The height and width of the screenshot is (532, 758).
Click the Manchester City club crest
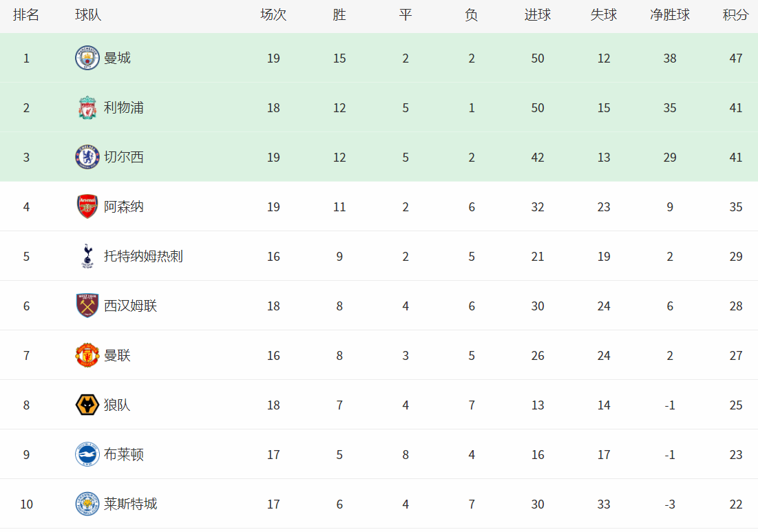tap(87, 58)
